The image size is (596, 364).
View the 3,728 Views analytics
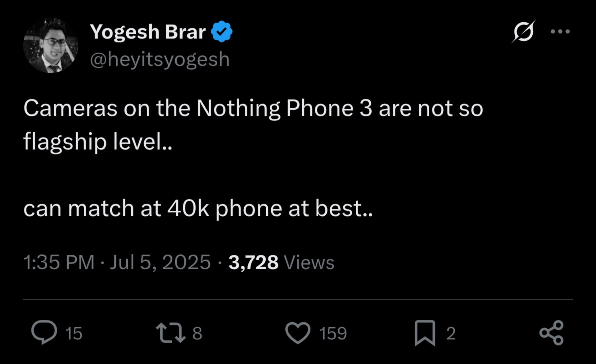coord(281,262)
